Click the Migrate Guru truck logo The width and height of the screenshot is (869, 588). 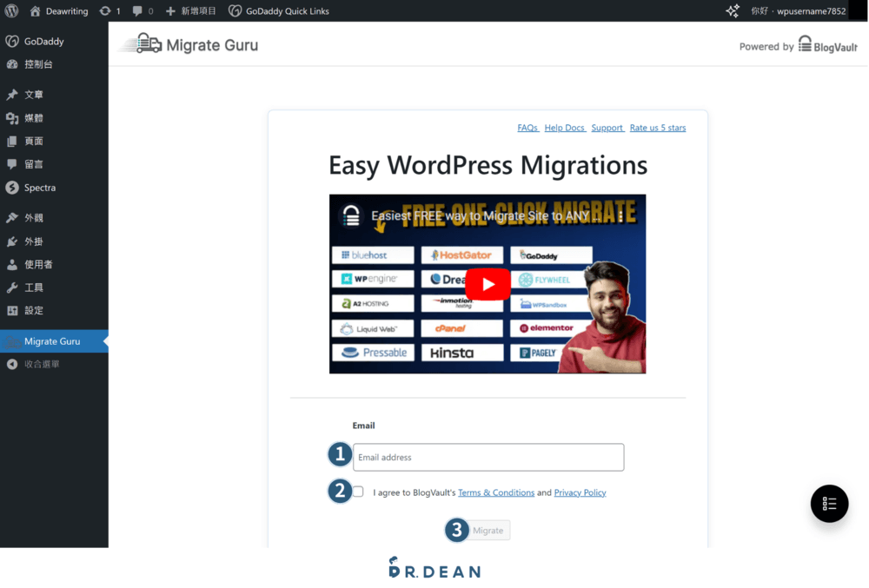coord(142,43)
